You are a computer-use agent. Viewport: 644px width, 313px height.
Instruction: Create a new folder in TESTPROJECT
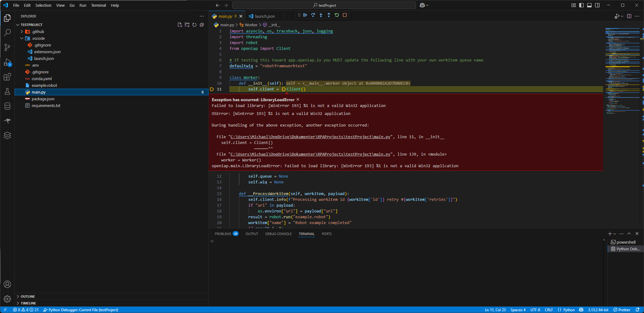[x=187, y=25]
